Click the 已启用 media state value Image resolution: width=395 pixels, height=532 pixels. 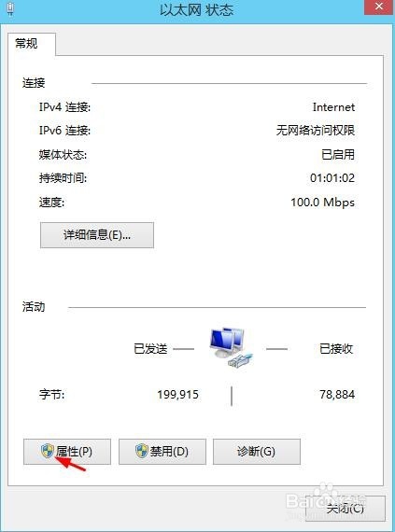tap(338, 155)
